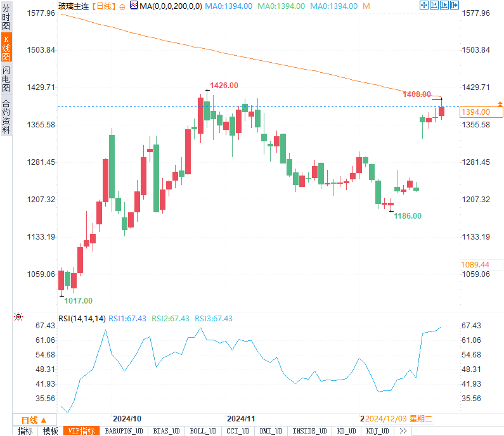Image resolution: width=504 pixels, height=436 pixels.
Task: Click the exit/expand panel arrow icon
Action: coord(455,5)
